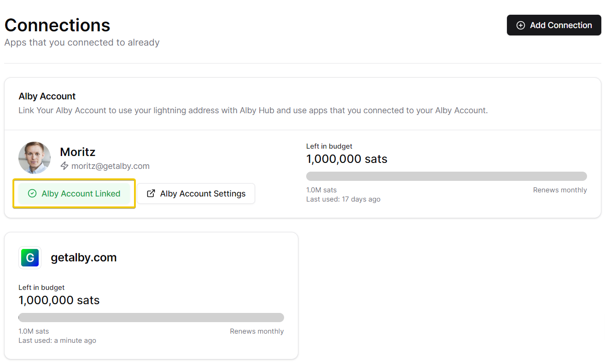Open the getalby.com connection title
Screen dimensions: 605x364
click(x=83, y=258)
